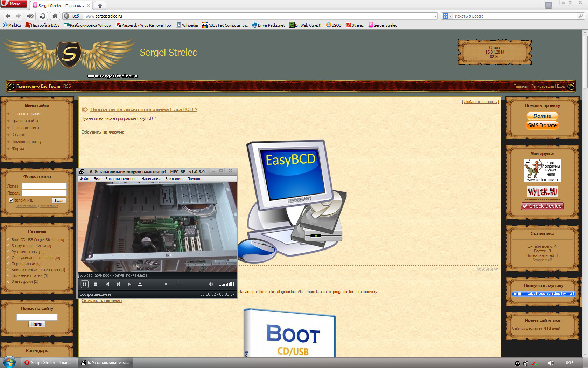The image size is (588, 368).
Task: Open the RSS link in greeting bar
Action: click(67, 86)
